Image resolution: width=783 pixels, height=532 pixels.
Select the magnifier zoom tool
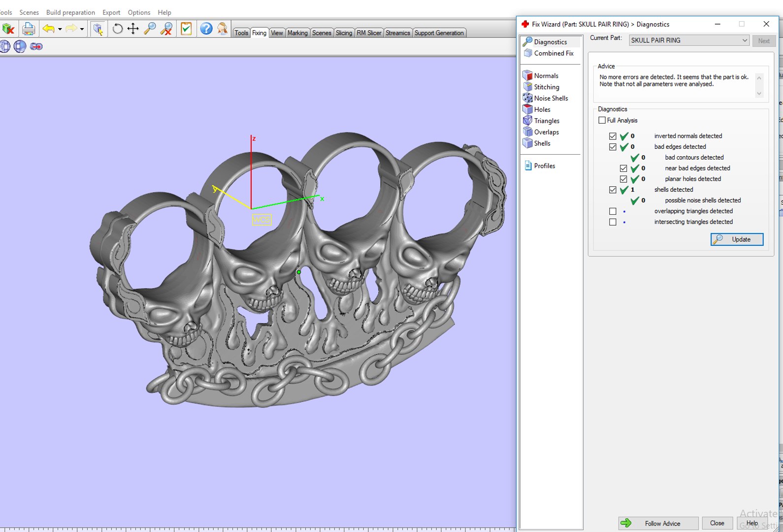point(150,29)
